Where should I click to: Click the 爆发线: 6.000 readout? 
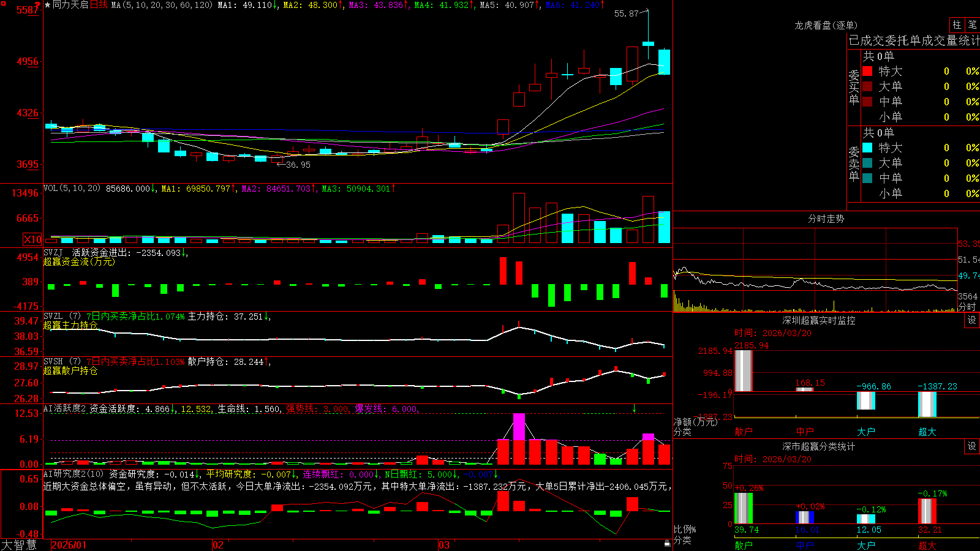tap(387, 408)
